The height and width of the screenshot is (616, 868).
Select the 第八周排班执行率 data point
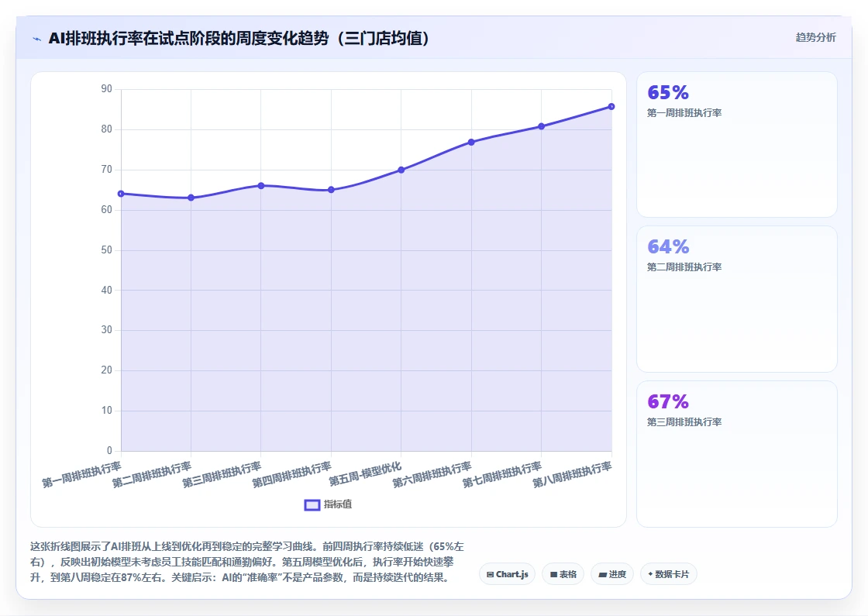click(x=611, y=106)
